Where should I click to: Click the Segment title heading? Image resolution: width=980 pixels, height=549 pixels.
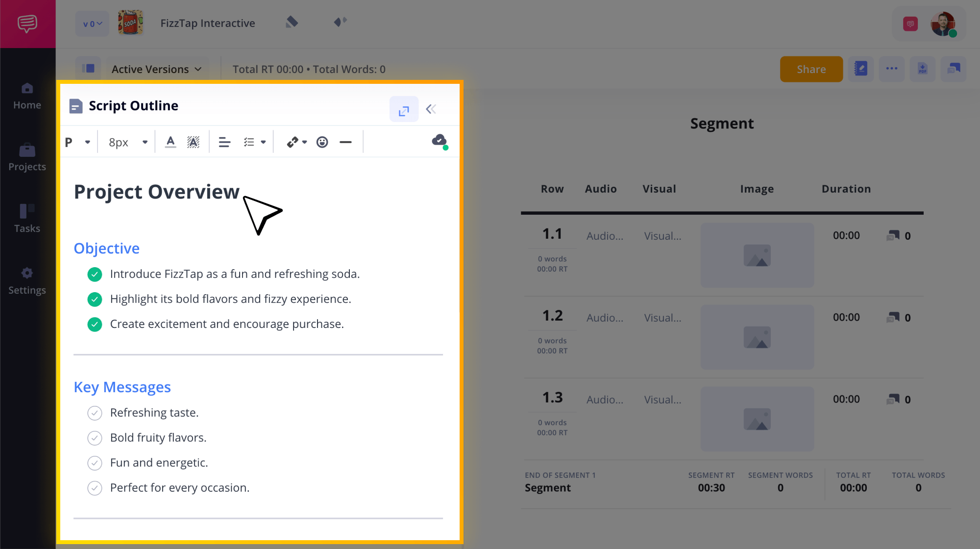pos(722,124)
